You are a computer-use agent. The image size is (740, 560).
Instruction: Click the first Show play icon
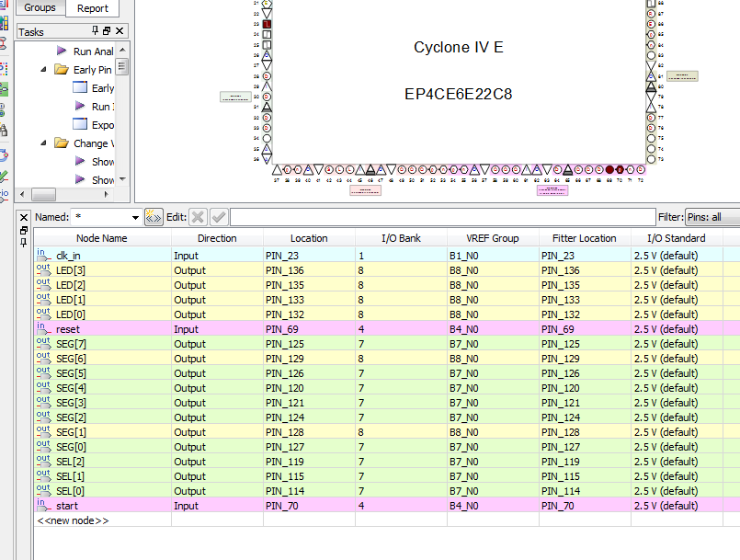pyautogui.click(x=80, y=161)
